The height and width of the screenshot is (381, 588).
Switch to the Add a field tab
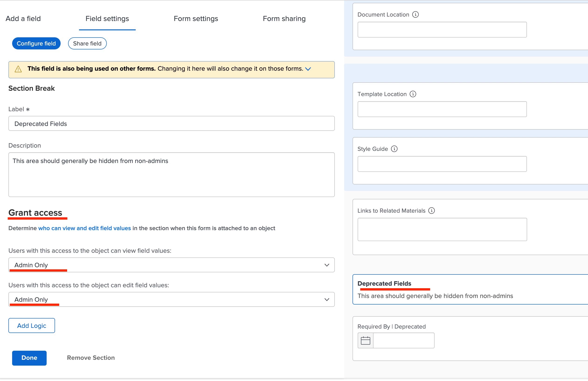[23, 18]
